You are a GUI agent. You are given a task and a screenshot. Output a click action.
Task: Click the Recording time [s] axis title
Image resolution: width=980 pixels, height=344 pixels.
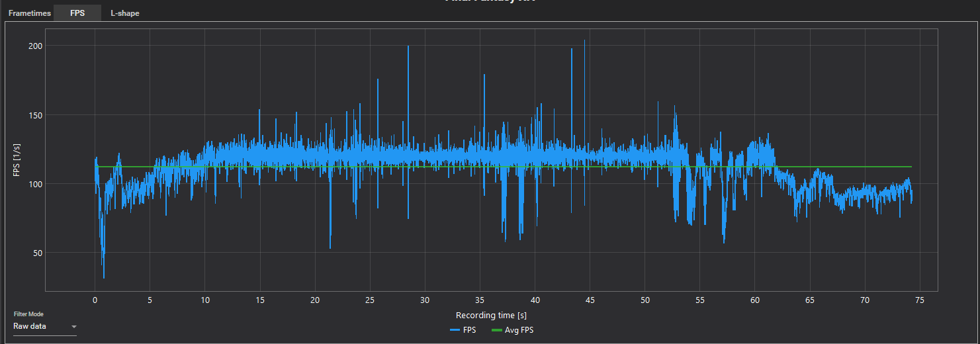[x=491, y=316]
